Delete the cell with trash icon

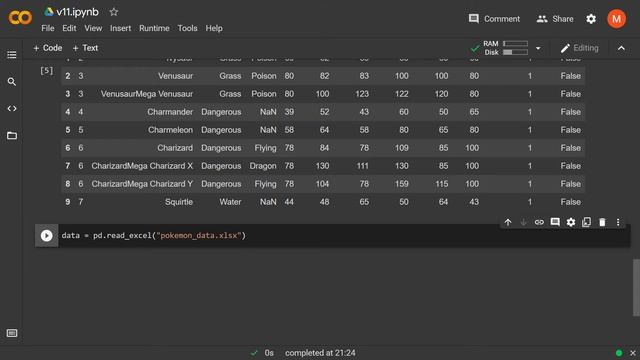[x=602, y=222]
